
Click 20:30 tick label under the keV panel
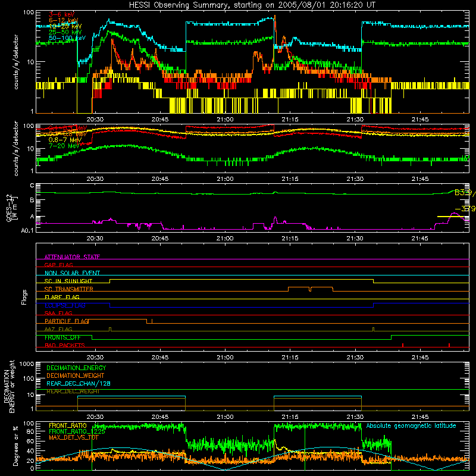(x=95, y=120)
